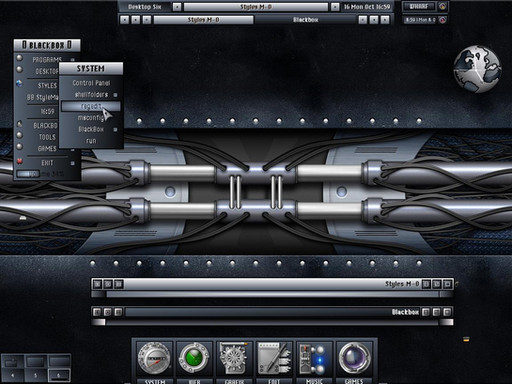This screenshot has height=384, width=512.
Task: Switch to workspace 5 in the pager
Action: pyautogui.click(x=36, y=375)
